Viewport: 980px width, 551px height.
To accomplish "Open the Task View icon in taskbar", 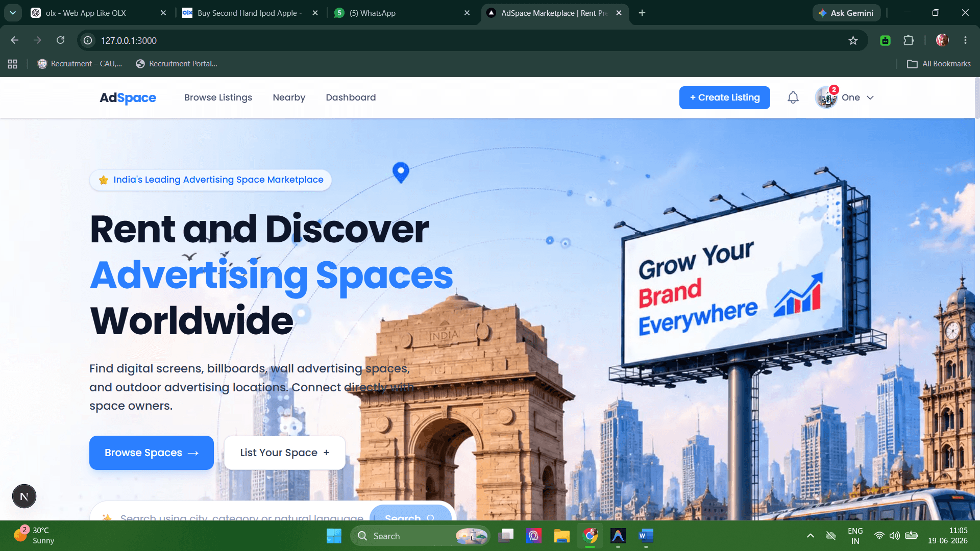I will 506,536.
